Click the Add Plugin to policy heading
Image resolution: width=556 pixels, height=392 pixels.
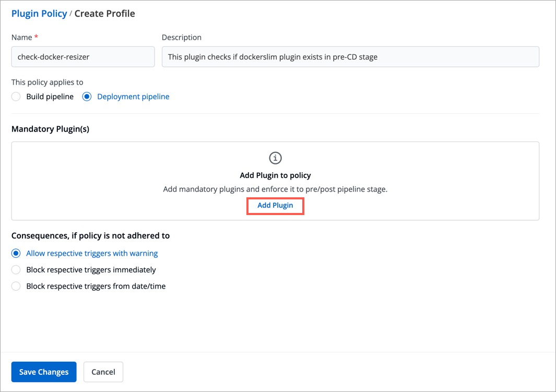click(x=275, y=175)
